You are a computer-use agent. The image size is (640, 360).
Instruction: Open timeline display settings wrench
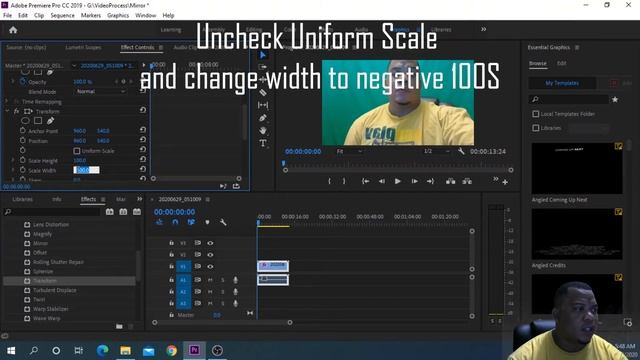point(223,222)
